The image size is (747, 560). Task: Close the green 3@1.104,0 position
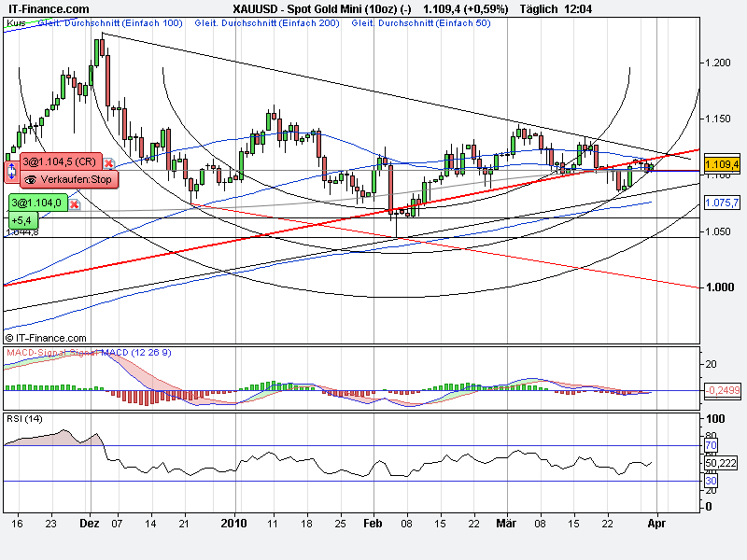(75, 204)
